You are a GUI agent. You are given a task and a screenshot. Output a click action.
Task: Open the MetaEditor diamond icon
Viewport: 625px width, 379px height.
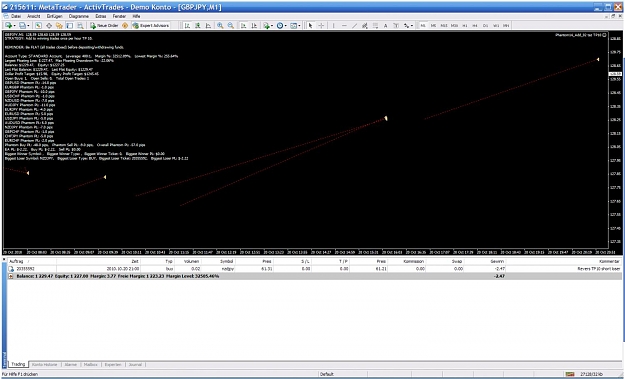[x=125, y=26]
